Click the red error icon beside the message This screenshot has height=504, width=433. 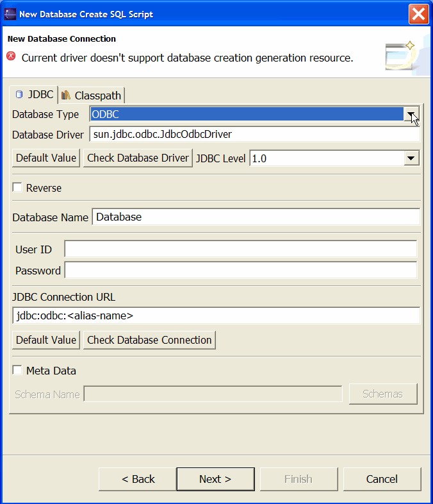coord(11,56)
